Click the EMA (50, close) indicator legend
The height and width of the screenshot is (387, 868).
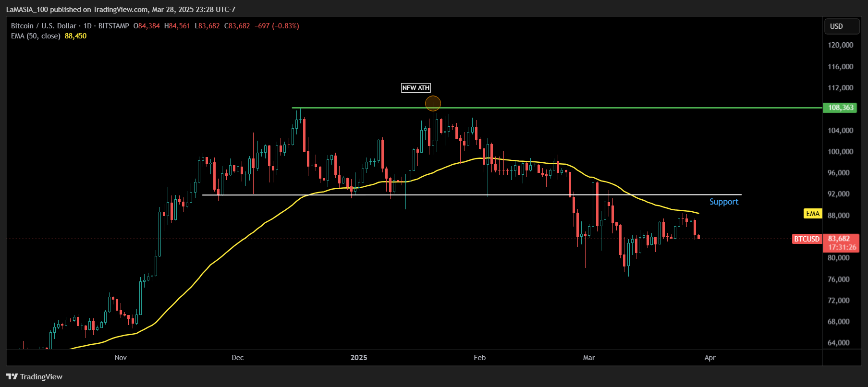point(36,36)
